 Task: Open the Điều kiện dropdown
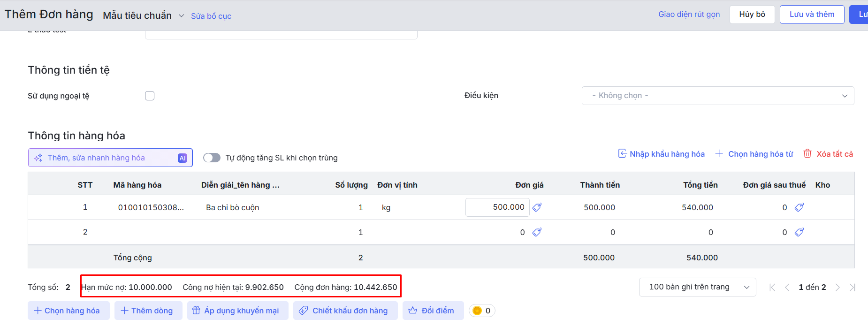coord(717,96)
